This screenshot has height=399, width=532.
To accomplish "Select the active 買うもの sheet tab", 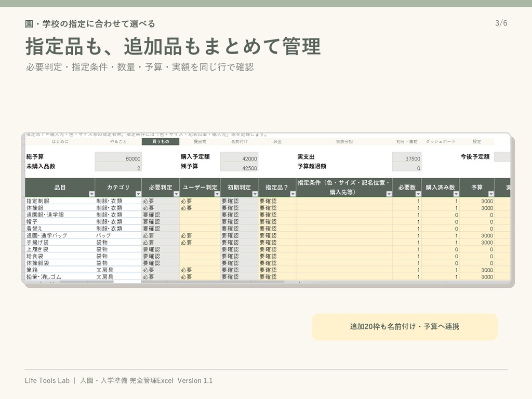I will tap(161, 141).
